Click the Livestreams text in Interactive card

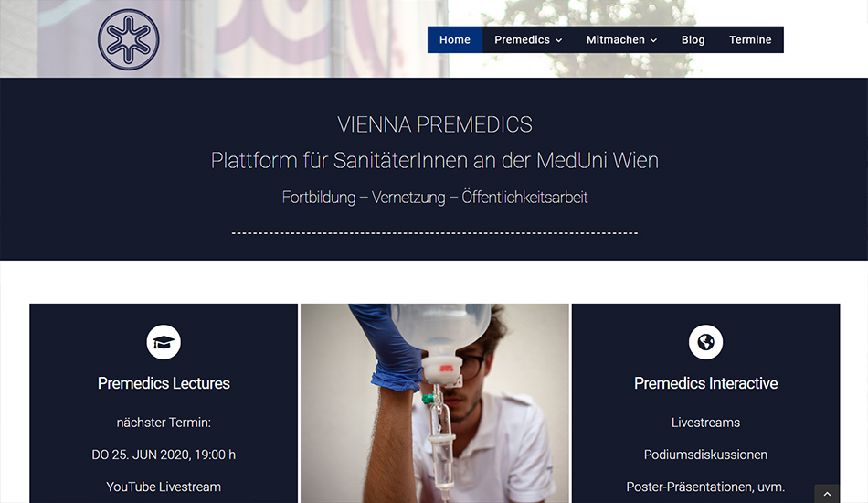(x=705, y=423)
